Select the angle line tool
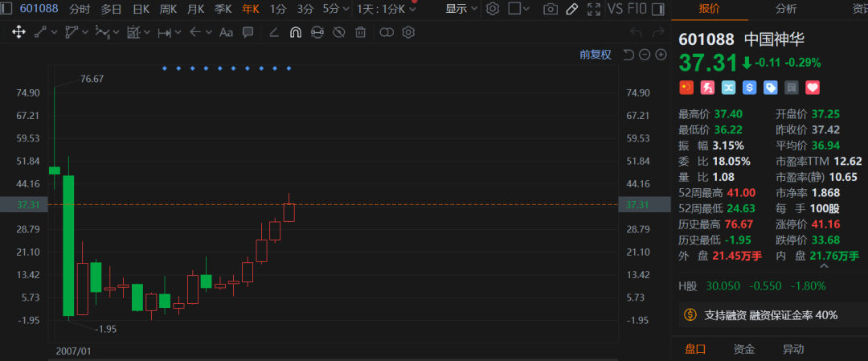 (x=273, y=33)
